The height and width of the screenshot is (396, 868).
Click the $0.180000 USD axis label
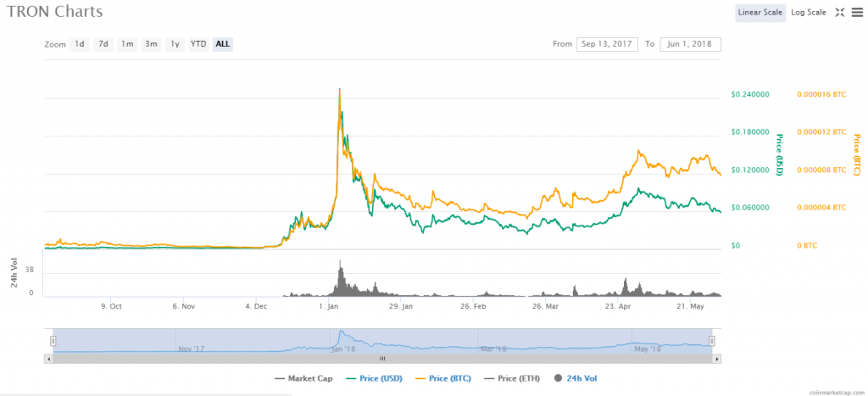point(750,132)
